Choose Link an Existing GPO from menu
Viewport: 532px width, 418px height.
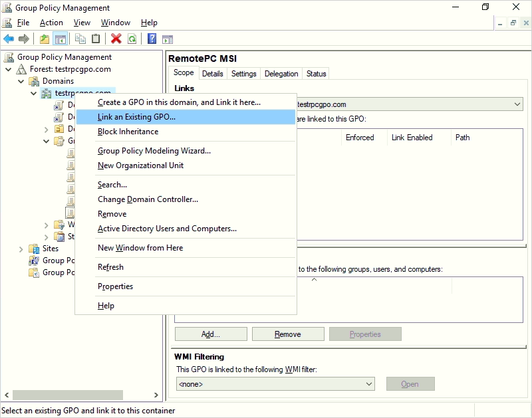[136, 117]
